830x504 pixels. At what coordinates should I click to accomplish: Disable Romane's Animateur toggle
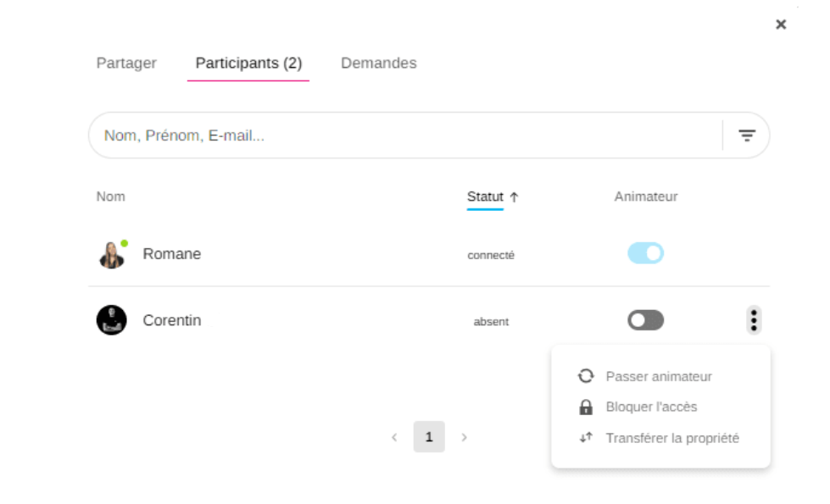(x=645, y=253)
